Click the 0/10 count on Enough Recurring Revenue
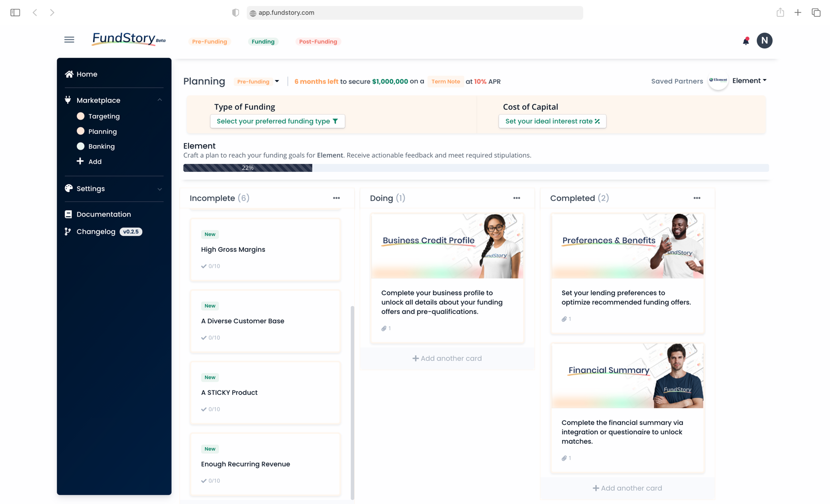Viewport: 830px width, 504px height. pyautogui.click(x=214, y=481)
